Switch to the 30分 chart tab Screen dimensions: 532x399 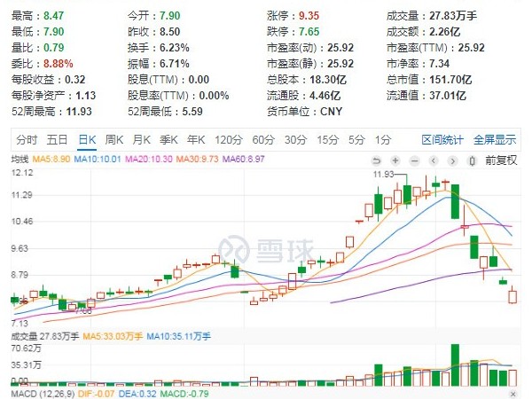click(295, 140)
